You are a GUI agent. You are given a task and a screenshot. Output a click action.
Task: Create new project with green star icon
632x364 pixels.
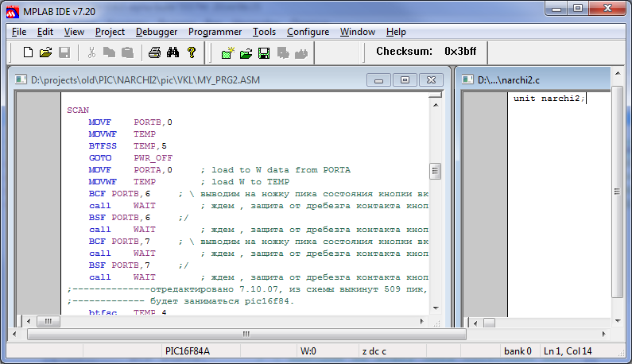click(227, 52)
